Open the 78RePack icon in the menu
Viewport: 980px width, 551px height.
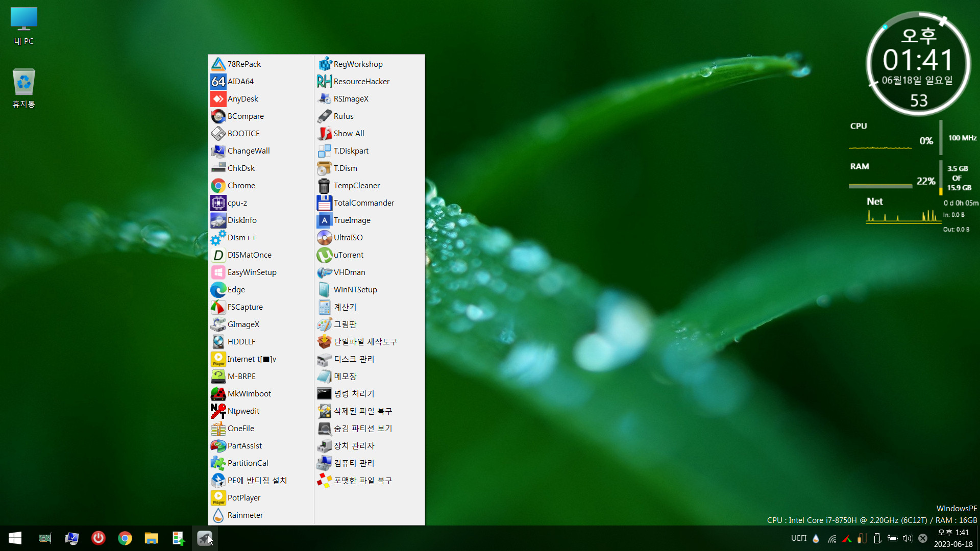(x=218, y=64)
